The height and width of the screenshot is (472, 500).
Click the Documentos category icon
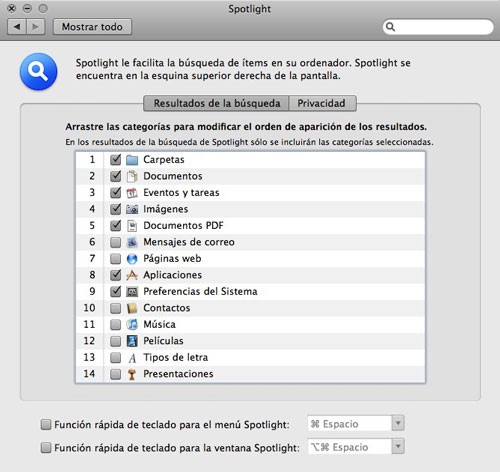(x=132, y=176)
